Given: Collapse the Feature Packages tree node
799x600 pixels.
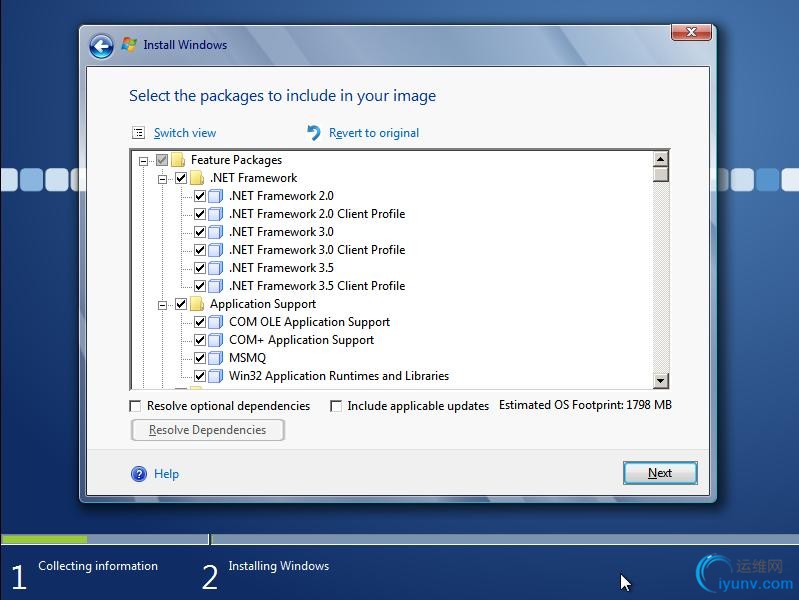Looking at the screenshot, I should pyautogui.click(x=144, y=161).
